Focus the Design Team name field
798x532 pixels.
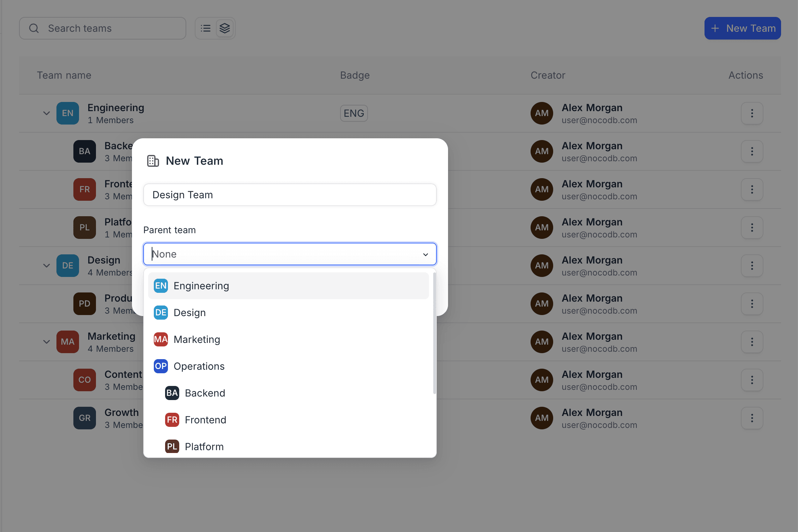pyautogui.click(x=290, y=195)
